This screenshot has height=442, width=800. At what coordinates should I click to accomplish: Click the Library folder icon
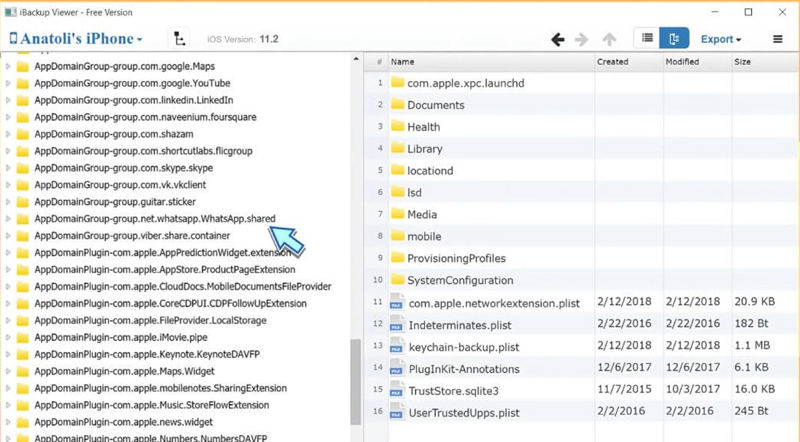(397, 149)
